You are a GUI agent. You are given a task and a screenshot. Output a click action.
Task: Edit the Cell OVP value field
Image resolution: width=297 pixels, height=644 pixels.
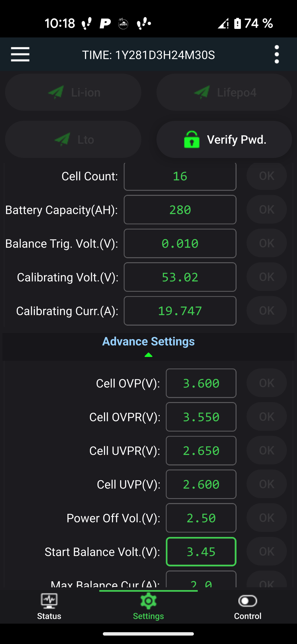click(201, 383)
